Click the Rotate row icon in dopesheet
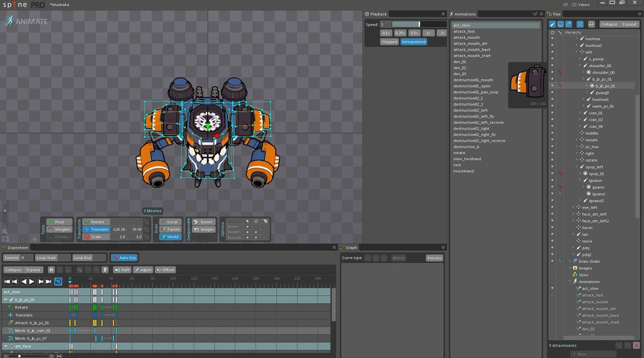 tap(10, 307)
